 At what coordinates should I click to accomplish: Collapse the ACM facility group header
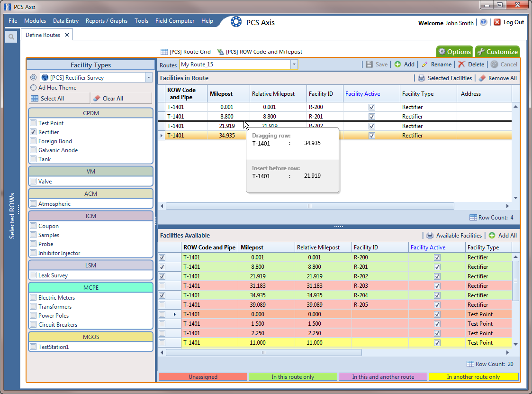(x=91, y=193)
